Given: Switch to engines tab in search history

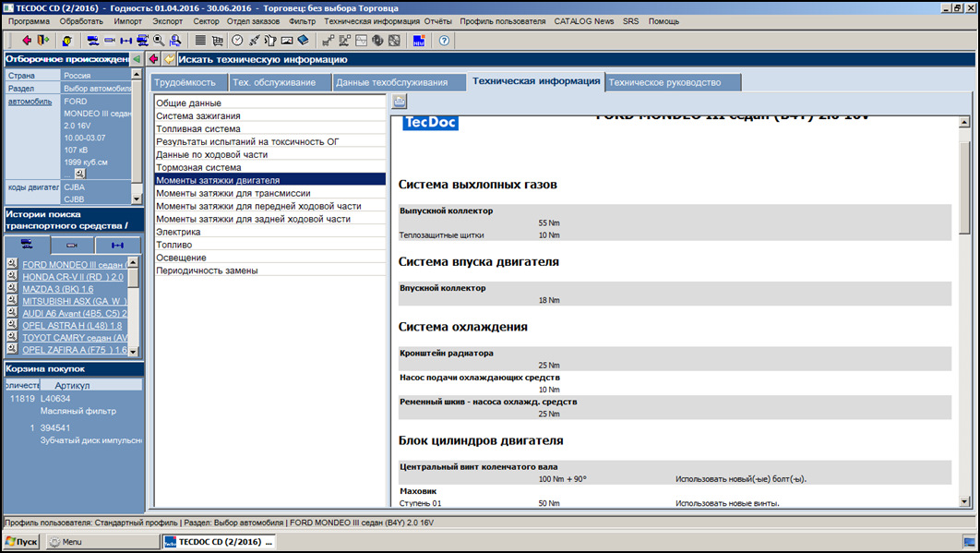Looking at the screenshot, I should point(73,246).
